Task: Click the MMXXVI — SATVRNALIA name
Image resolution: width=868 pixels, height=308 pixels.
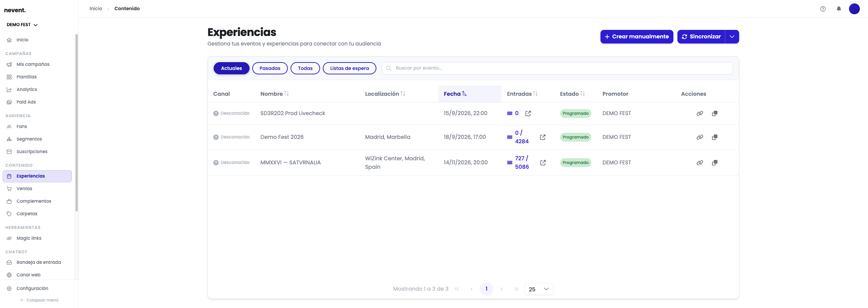Action: pyautogui.click(x=291, y=163)
